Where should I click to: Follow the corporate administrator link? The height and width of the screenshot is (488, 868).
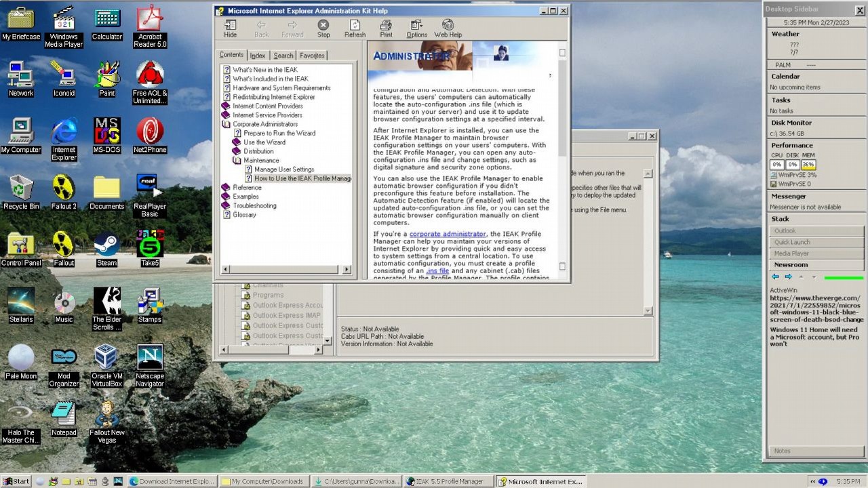[x=448, y=234]
